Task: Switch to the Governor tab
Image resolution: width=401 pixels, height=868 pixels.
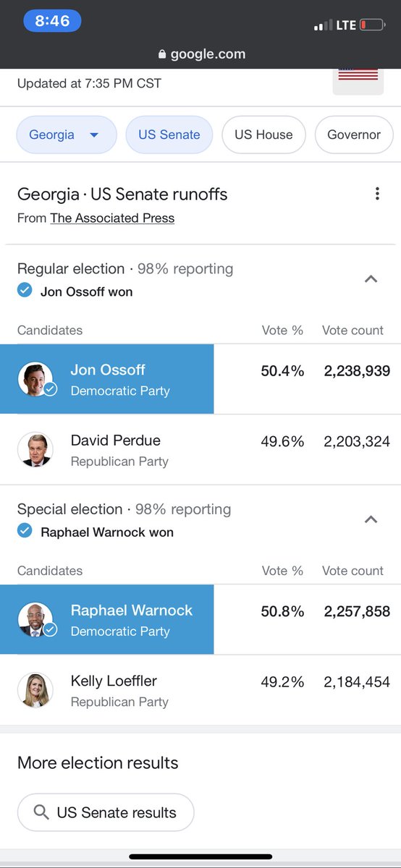Action: [x=354, y=135]
